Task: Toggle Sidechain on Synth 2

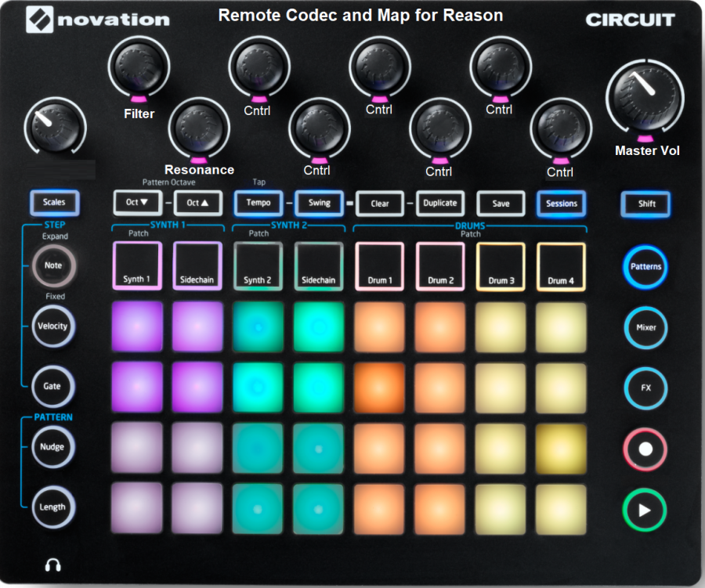Action: click(x=318, y=266)
